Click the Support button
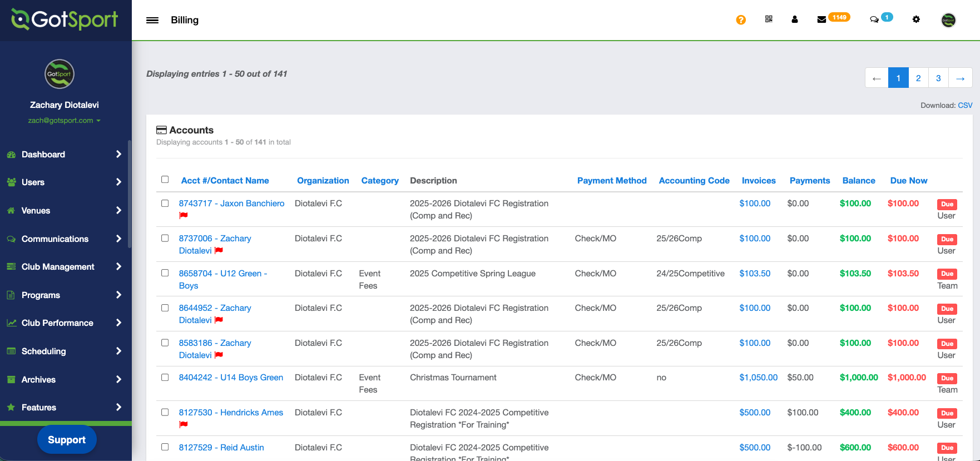The width and height of the screenshot is (980, 461). pos(67,440)
